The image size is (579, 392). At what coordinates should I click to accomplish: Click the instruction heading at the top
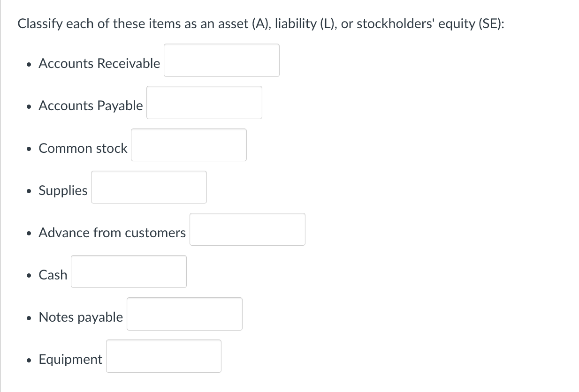click(x=261, y=23)
